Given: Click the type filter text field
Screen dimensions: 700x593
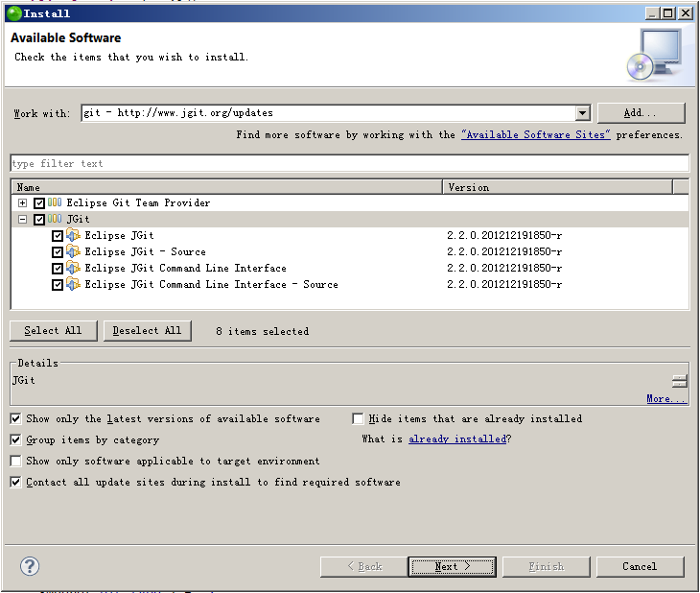Looking at the screenshot, I should (350, 163).
